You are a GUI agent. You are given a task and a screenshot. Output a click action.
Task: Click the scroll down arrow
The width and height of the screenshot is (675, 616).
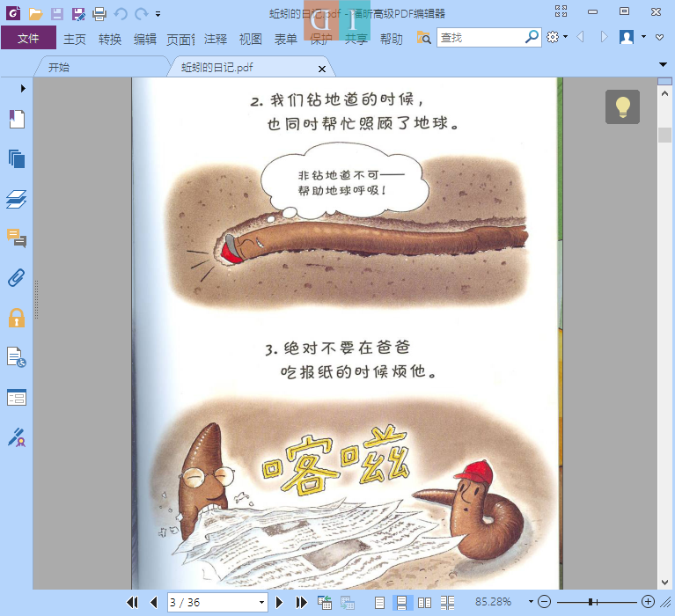pyautogui.click(x=664, y=583)
